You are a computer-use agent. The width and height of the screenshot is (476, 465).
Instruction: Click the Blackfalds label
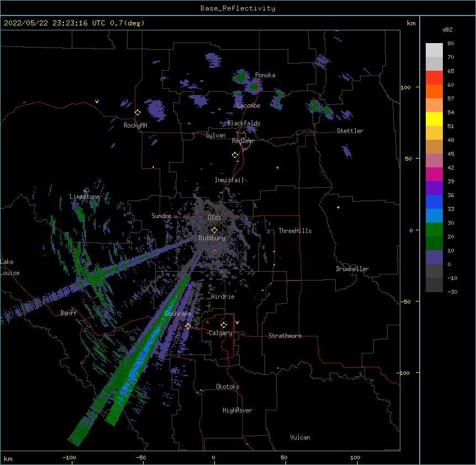coord(244,123)
